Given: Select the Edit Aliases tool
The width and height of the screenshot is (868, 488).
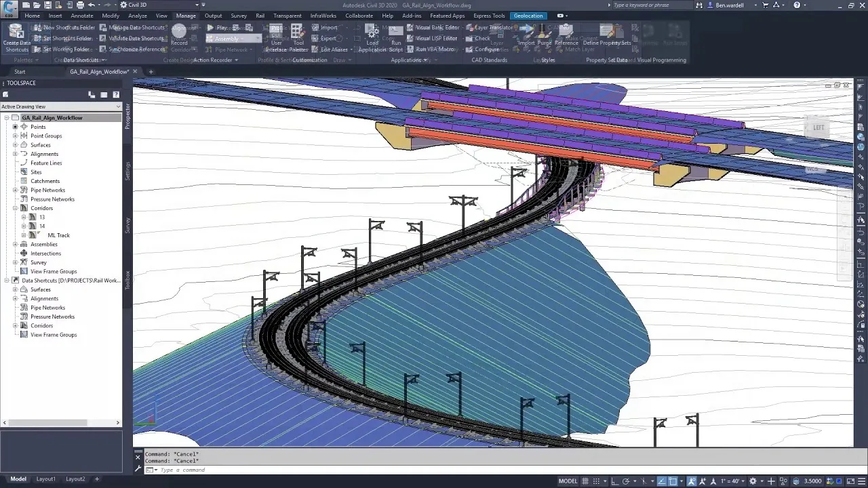Looking at the screenshot, I should (x=333, y=49).
